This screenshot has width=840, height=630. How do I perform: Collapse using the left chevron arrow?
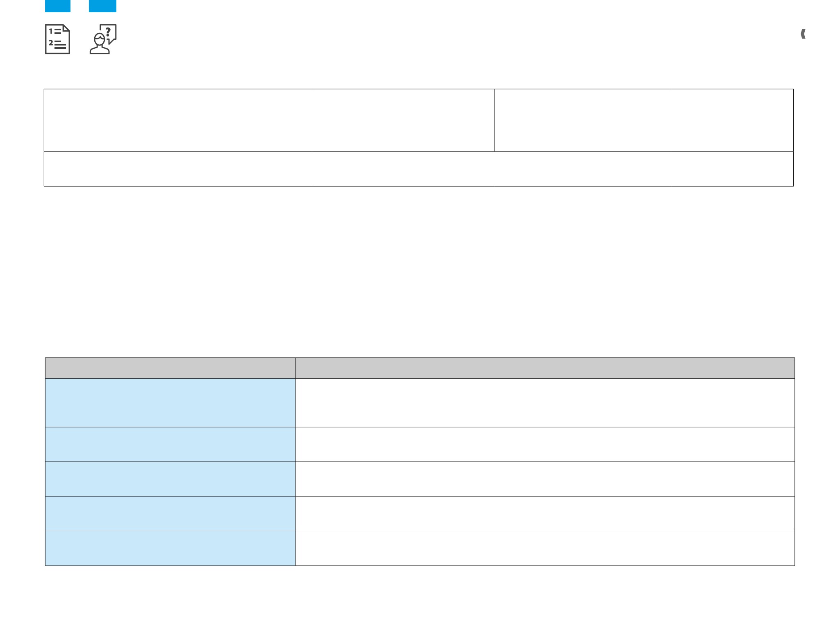[x=803, y=34]
